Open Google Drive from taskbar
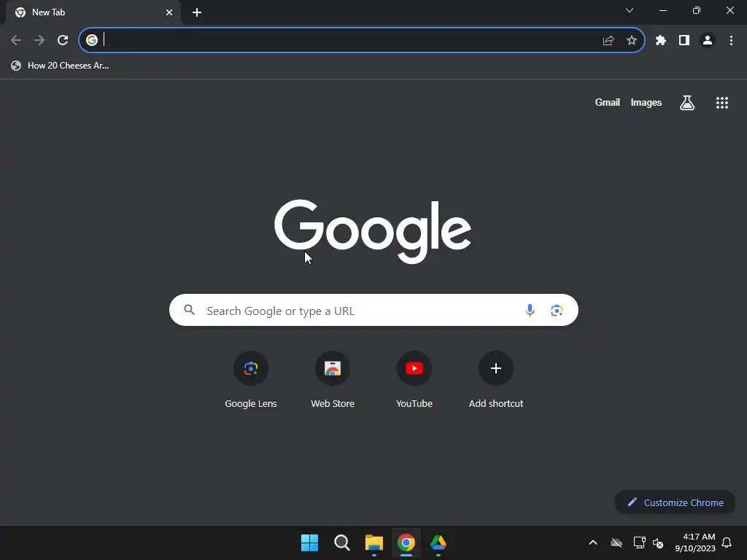Image resolution: width=747 pixels, height=560 pixels. click(x=438, y=542)
